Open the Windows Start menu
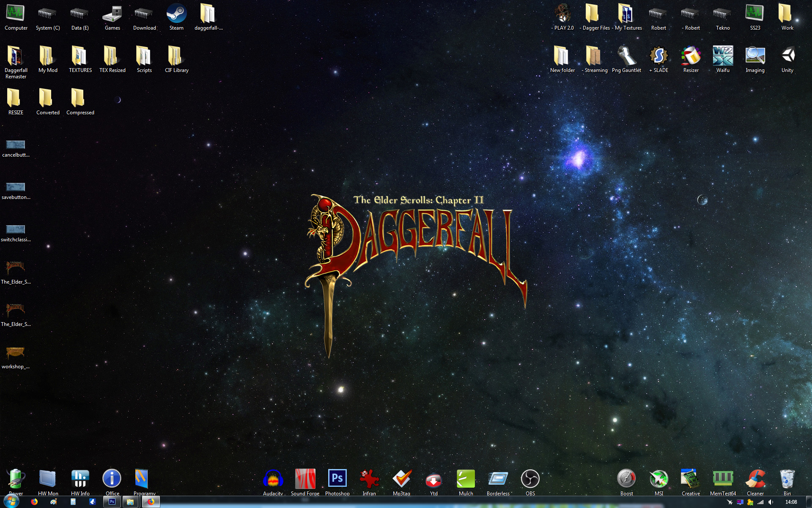Screen dimensions: 812x508 point(12,502)
